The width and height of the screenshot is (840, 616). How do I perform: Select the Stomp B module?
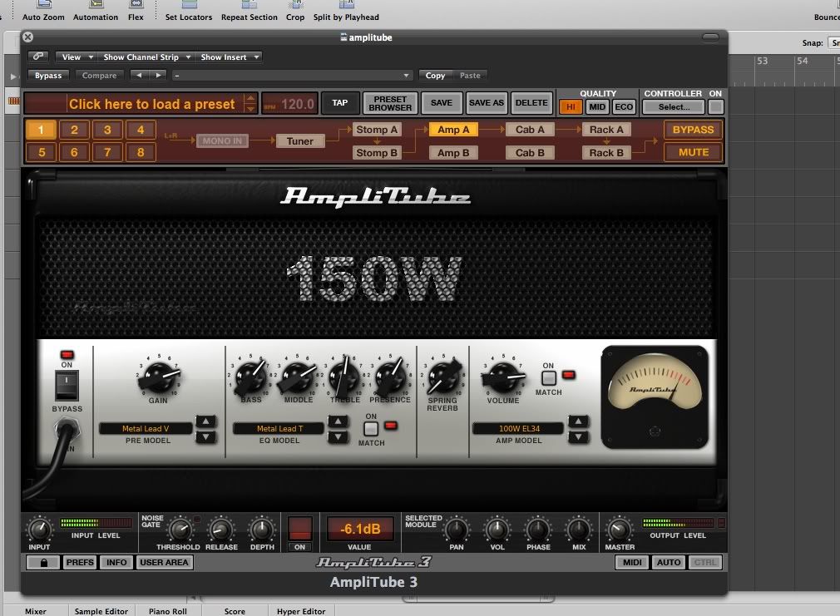377,153
